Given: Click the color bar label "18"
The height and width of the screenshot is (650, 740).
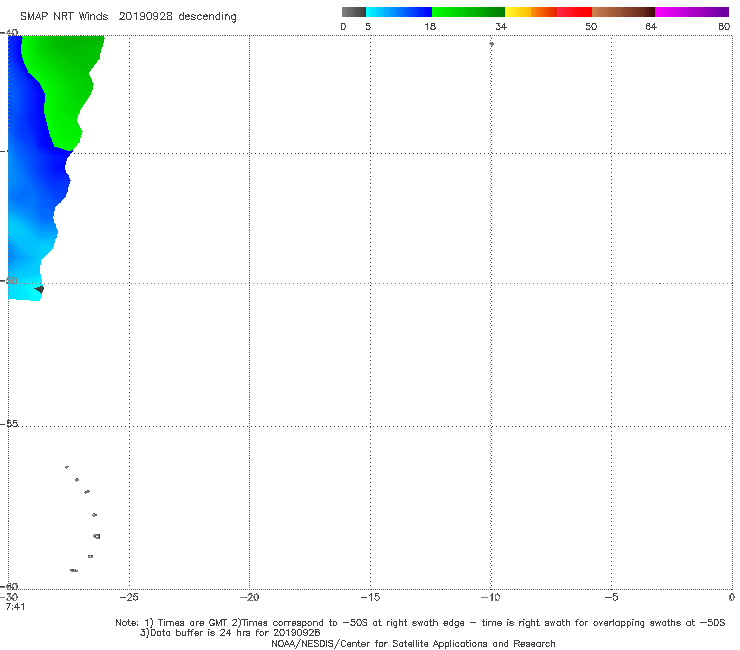Looking at the screenshot, I should (430, 26).
